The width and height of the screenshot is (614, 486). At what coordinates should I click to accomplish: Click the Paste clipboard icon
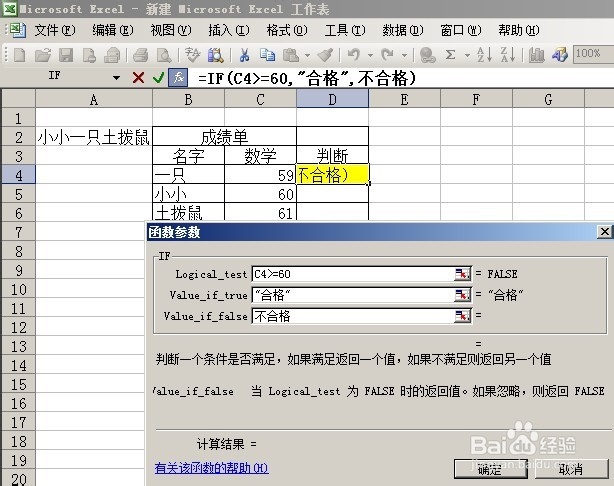(291, 55)
